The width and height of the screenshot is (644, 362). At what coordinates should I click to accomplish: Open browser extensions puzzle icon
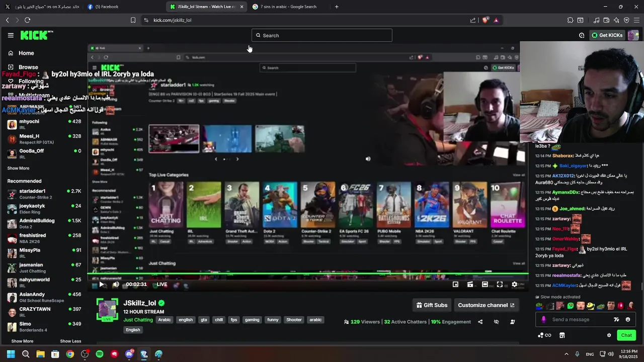(570, 20)
